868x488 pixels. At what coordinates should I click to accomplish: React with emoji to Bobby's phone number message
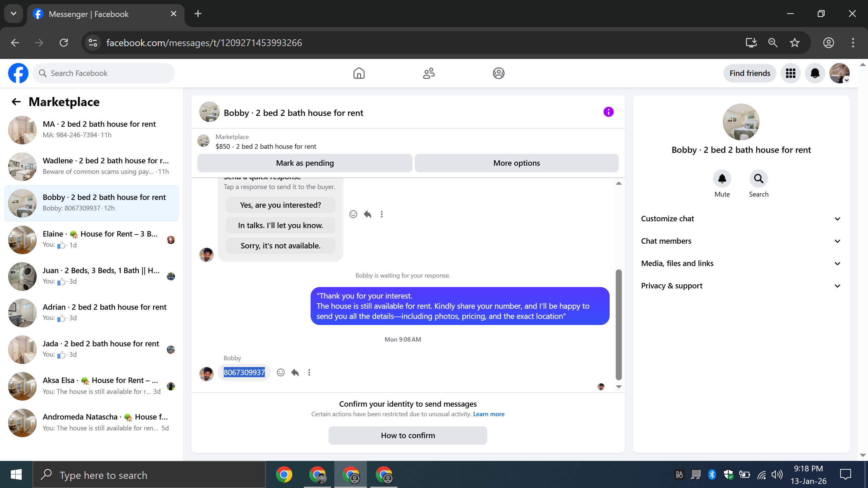[x=280, y=372]
